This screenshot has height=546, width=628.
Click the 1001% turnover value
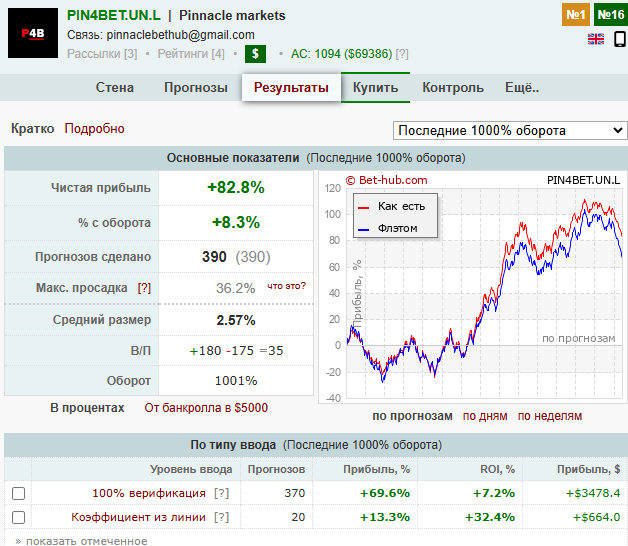pos(236,381)
